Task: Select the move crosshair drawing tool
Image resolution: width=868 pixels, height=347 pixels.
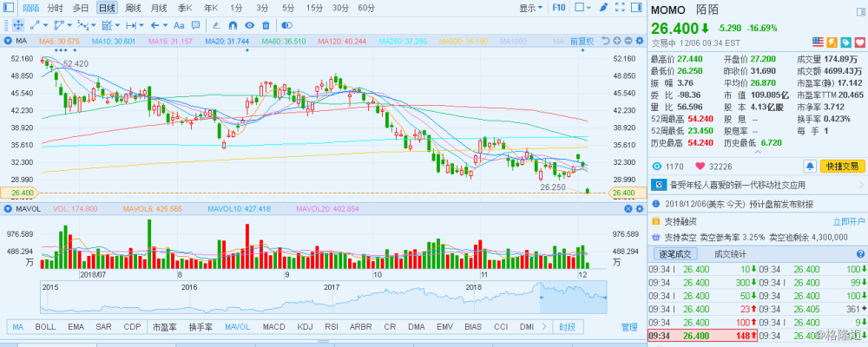Action: 17,25
